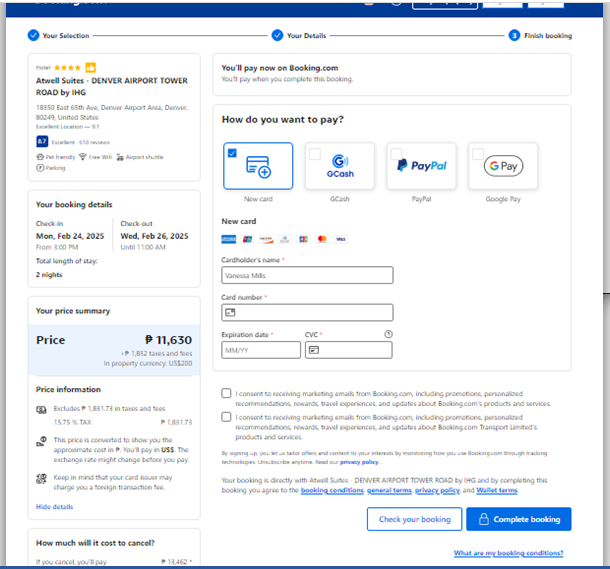Enable Booking.com marketing emails consent checkbox

coord(227,393)
